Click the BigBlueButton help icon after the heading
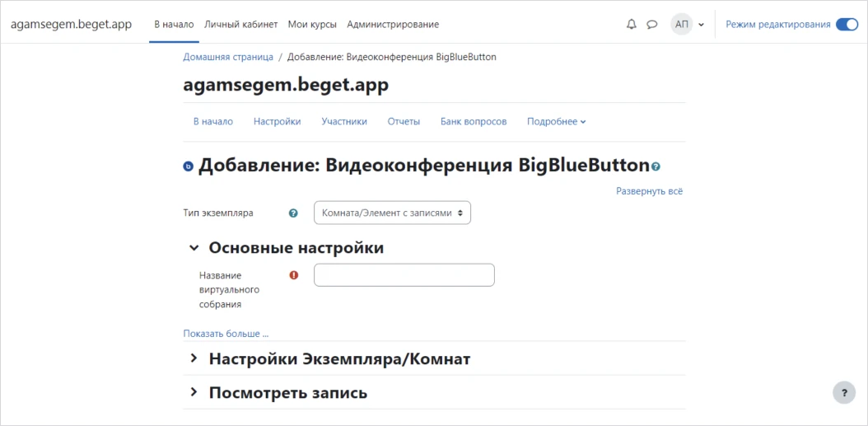 point(656,166)
